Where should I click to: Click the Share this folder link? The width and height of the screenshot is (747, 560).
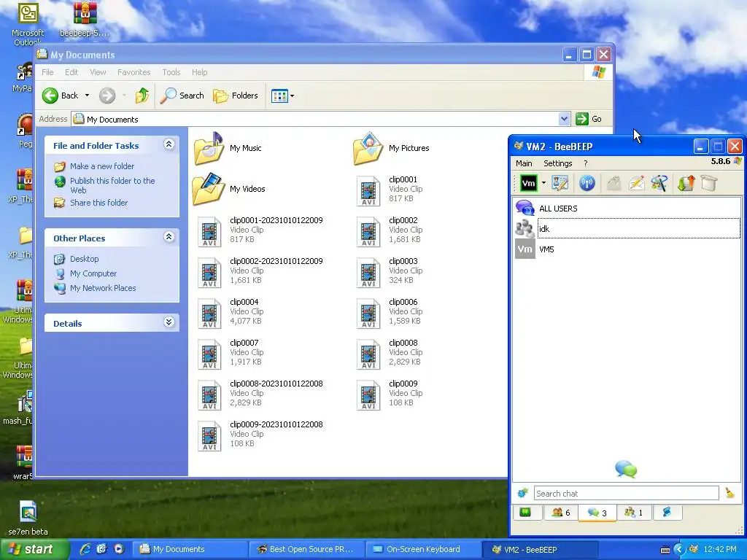(x=98, y=203)
